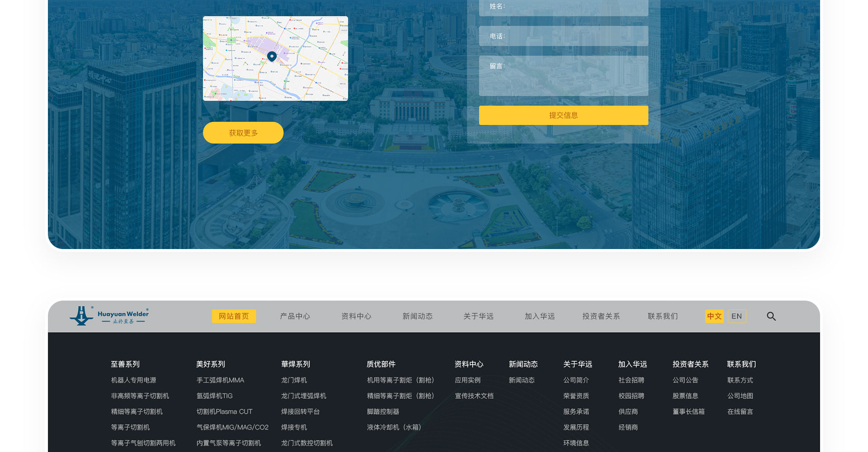
Task: Open the 公司简介 footer link
Action: pos(576,381)
